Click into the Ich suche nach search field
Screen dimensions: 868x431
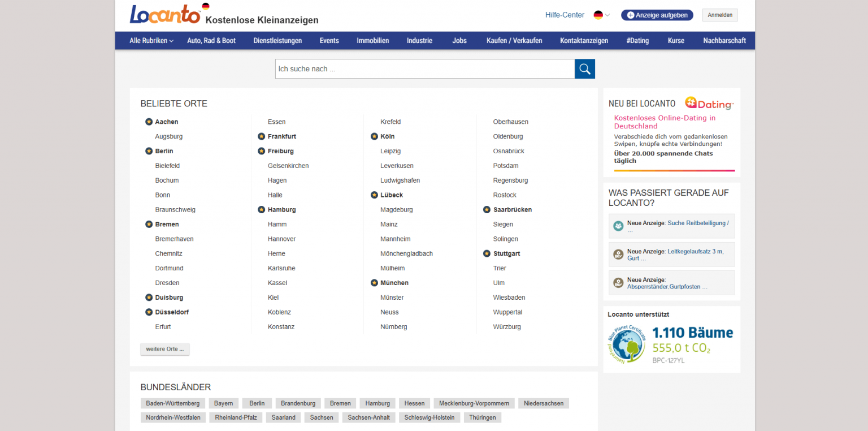point(425,69)
